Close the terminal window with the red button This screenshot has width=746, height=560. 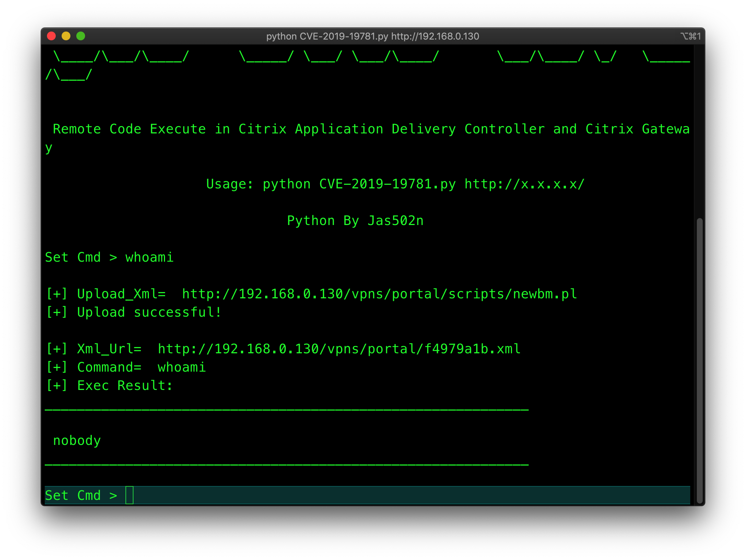pos(51,36)
